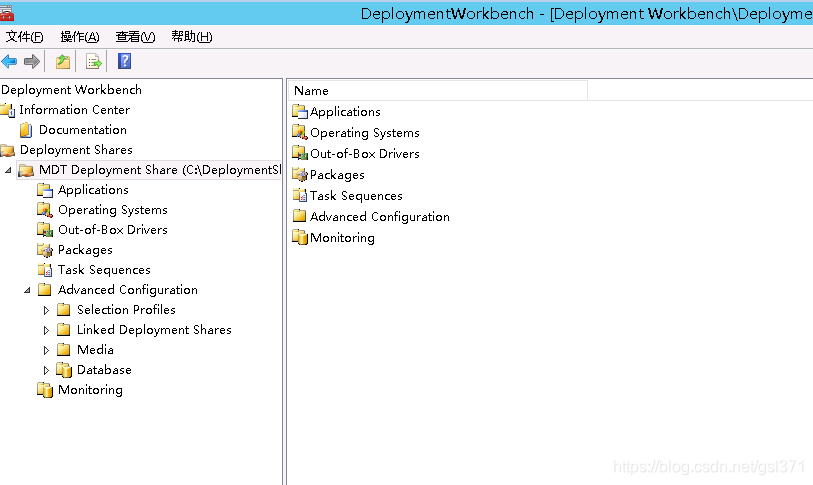Screen dimensions: 813x485
Task: Open the 操作(A) menu
Action: [x=80, y=37]
